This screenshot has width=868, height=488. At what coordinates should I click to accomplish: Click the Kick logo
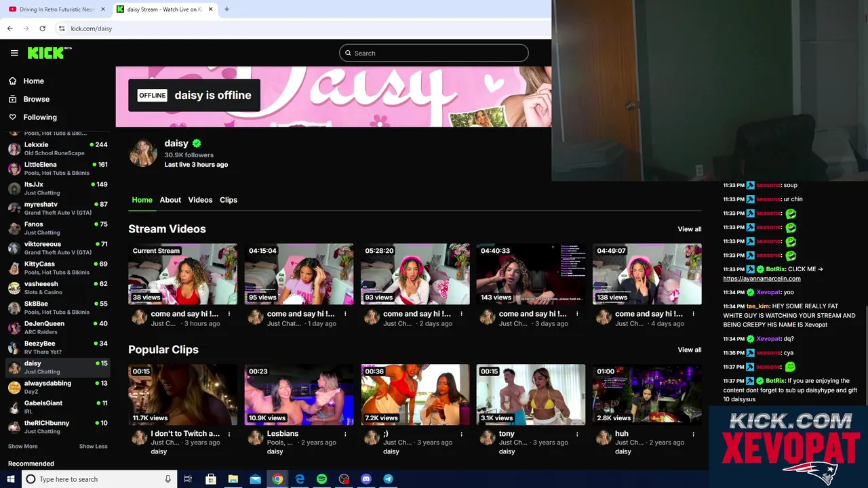[x=50, y=53]
